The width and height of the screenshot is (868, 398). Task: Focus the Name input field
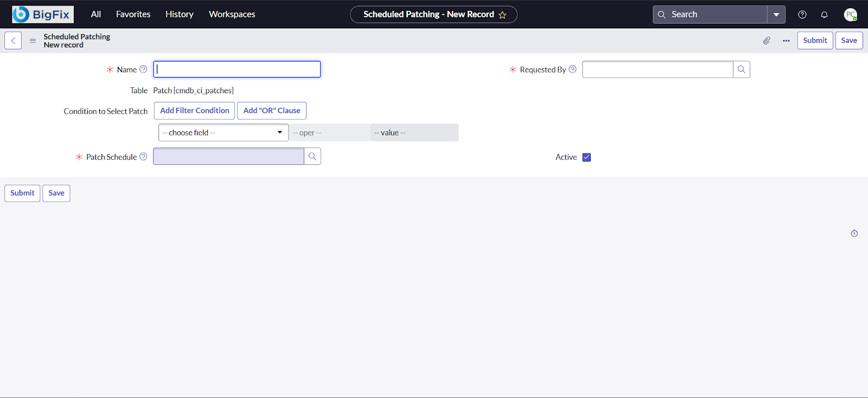click(x=237, y=69)
